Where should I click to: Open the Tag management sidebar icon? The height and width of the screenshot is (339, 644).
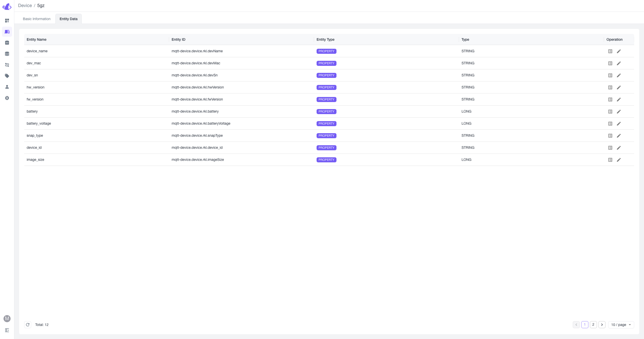pyautogui.click(x=7, y=76)
